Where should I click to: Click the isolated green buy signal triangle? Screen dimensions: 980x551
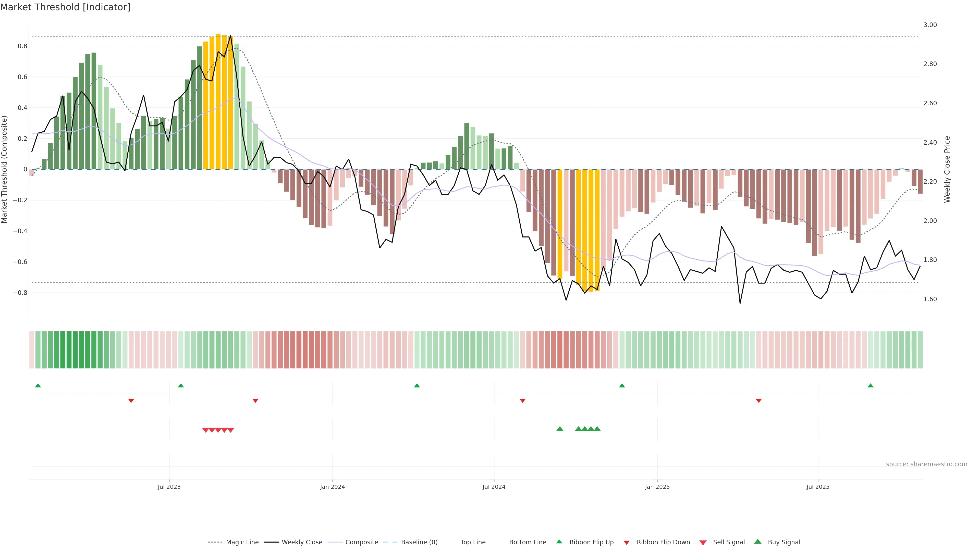(560, 429)
